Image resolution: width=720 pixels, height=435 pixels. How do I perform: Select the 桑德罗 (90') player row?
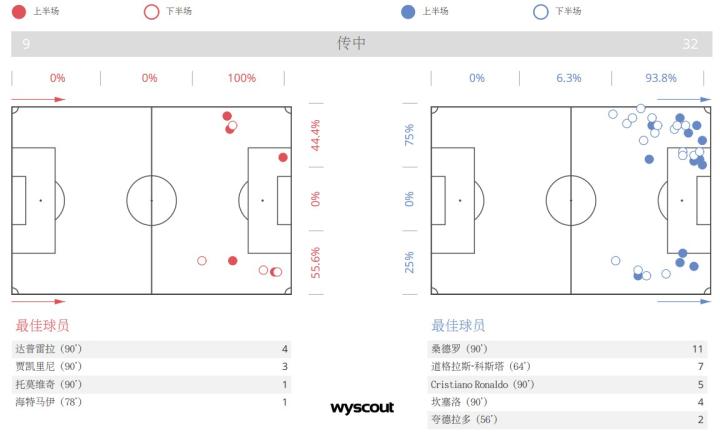coord(566,349)
